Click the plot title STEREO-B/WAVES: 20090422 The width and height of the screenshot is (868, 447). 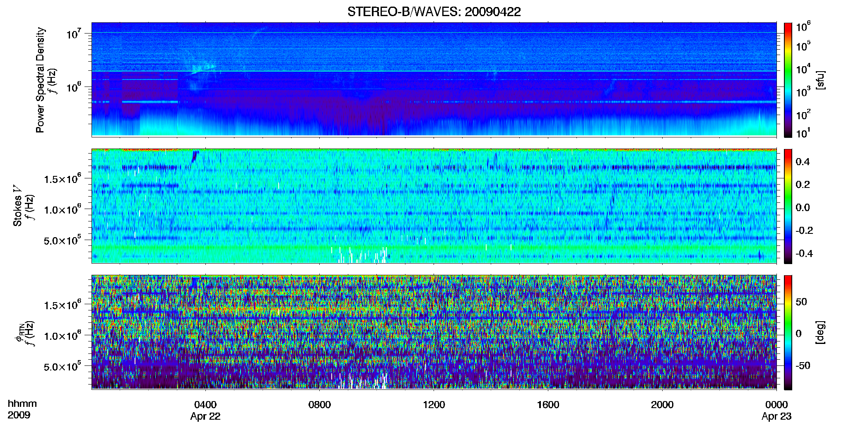(x=434, y=12)
